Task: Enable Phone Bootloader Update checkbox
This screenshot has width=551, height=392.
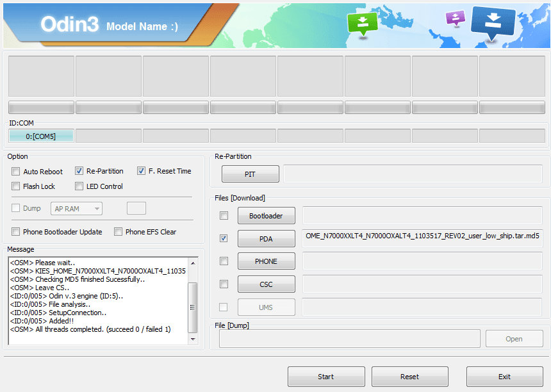Action: 15,231
